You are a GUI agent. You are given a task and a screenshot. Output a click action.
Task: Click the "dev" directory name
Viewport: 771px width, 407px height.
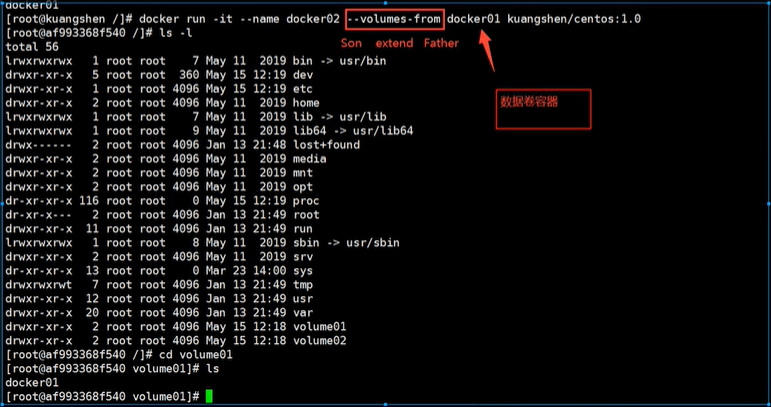tap(302, 75)
